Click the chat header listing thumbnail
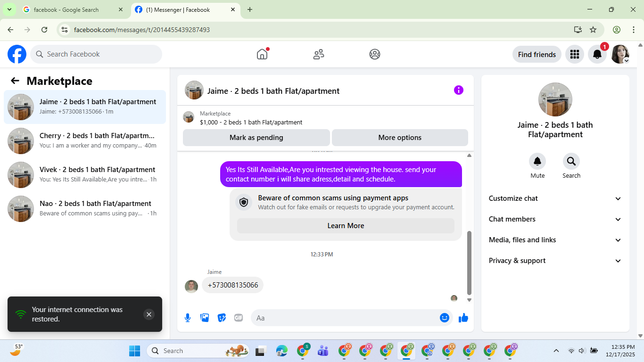The image size is (644, 362). (194, 90)
